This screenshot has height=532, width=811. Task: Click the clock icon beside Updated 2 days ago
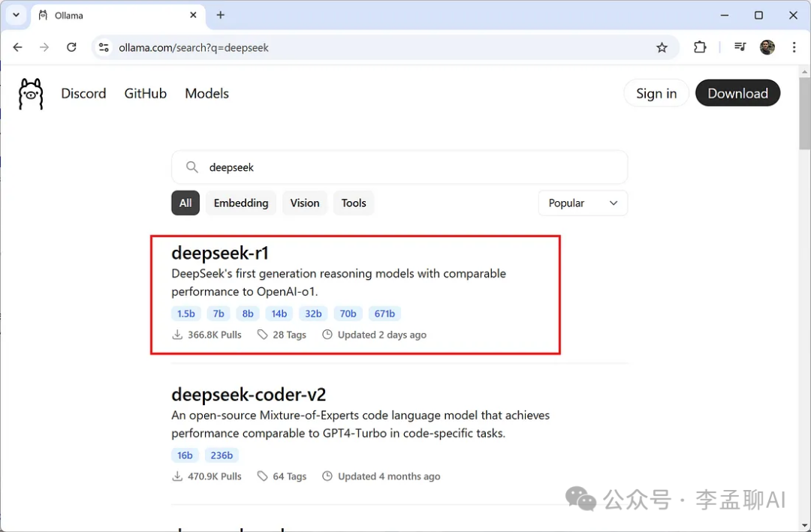(327, 335)
